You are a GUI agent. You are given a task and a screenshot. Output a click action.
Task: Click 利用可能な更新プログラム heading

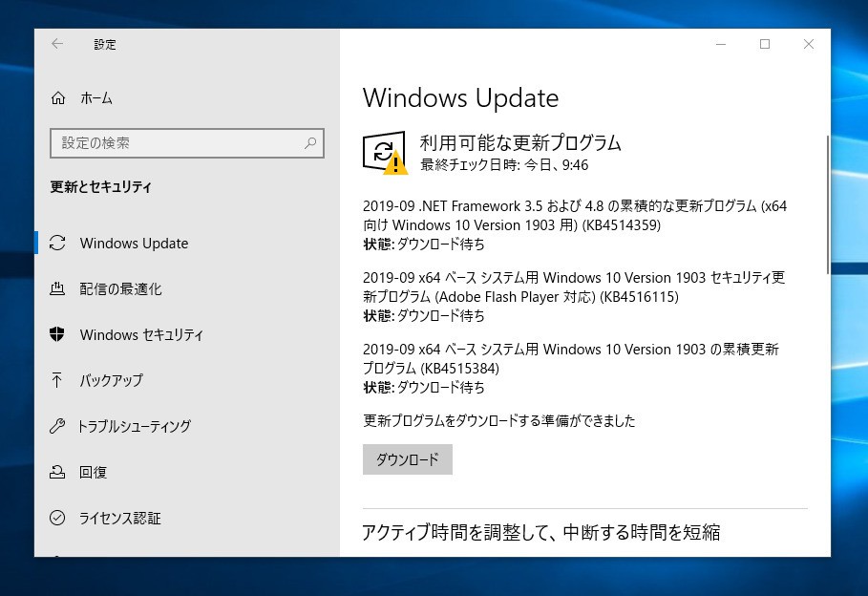tap(520, 143)
